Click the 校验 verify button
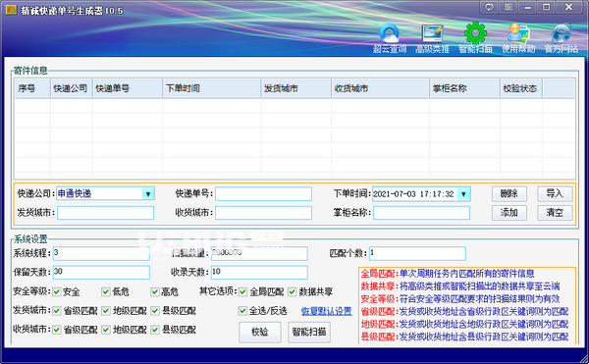589x364 pixels. [260, 332]
